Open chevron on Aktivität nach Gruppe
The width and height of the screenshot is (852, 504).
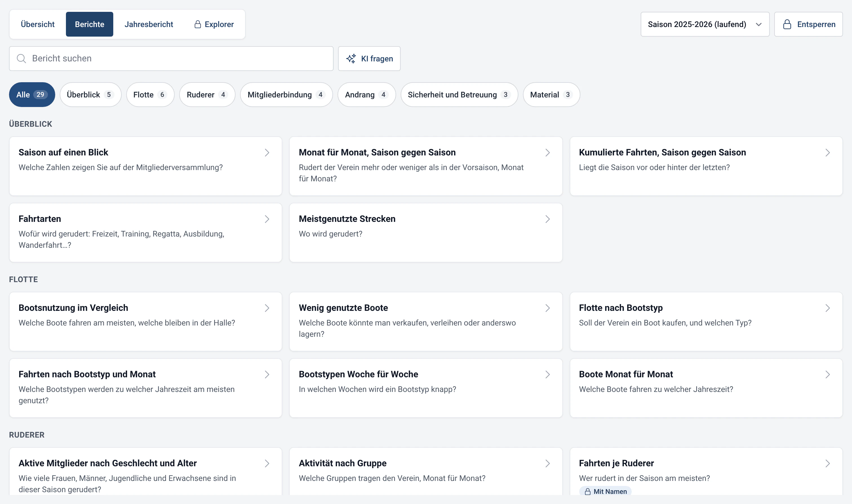coord(547,463)
